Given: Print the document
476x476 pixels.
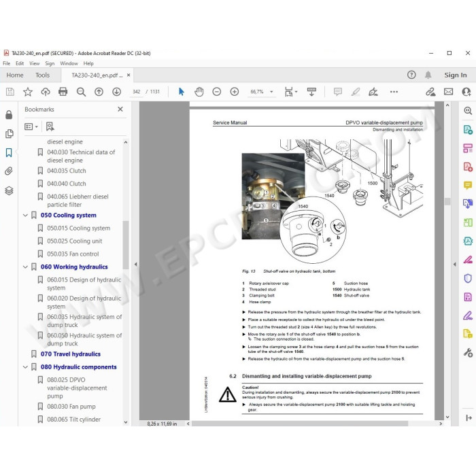Looking at the screenshot, I should [x=63, y=92].
